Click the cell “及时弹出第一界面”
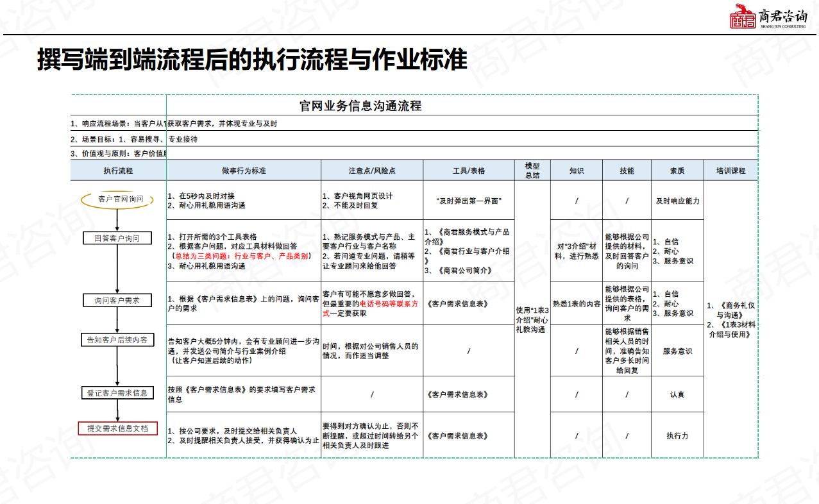 469,200
